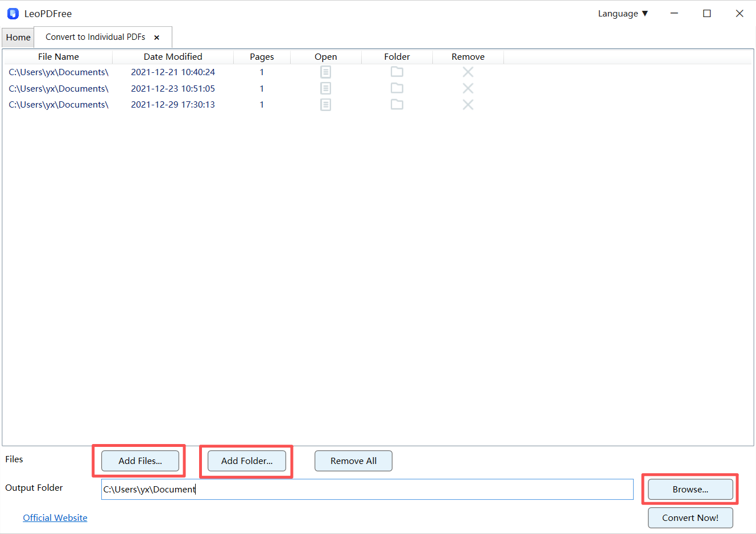The height and width of the screenshot is (534, 756).
Task: Select the file path in the 2021-12-29 row
Action: click(x=59, y=105)
